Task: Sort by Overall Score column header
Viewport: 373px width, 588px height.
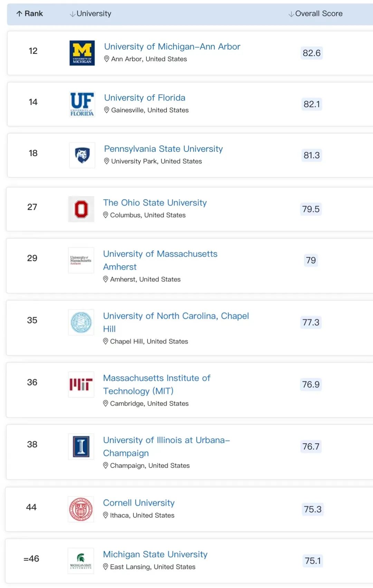Action: click(315, 14)
